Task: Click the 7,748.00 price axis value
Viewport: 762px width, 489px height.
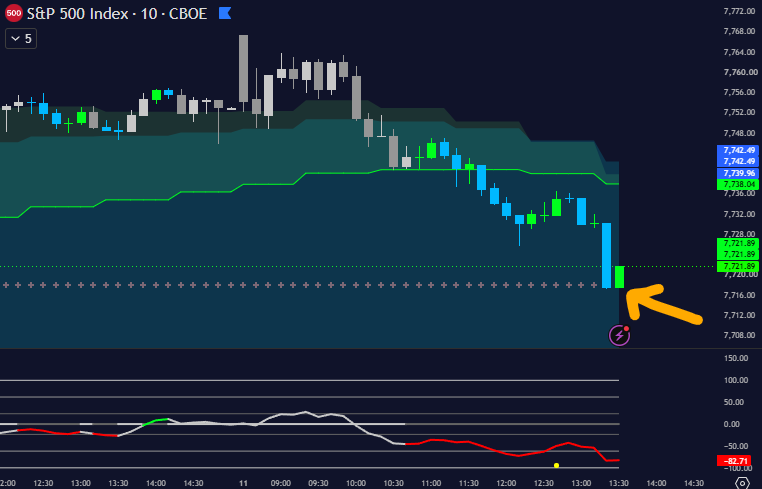Action: click(739, 133)
